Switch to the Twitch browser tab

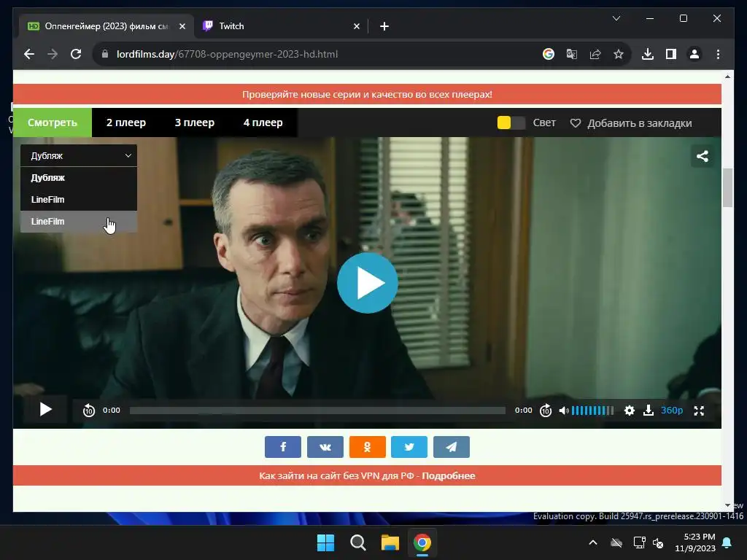281,26
